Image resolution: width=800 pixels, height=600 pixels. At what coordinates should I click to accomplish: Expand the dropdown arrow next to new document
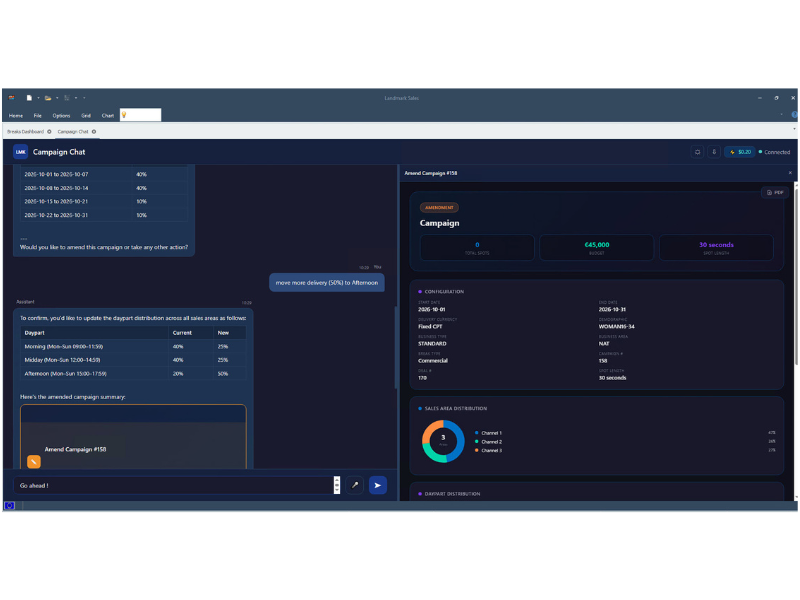click(38, 98)
